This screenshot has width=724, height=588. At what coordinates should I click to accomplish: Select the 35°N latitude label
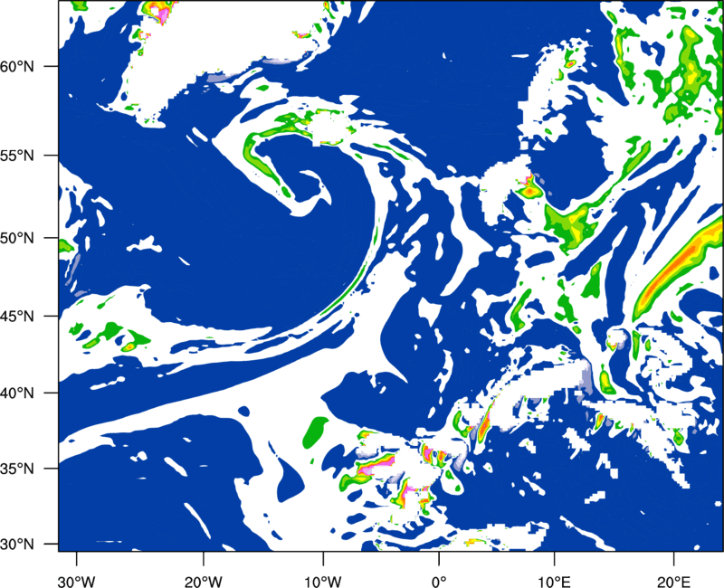click(x=17, y=469)
